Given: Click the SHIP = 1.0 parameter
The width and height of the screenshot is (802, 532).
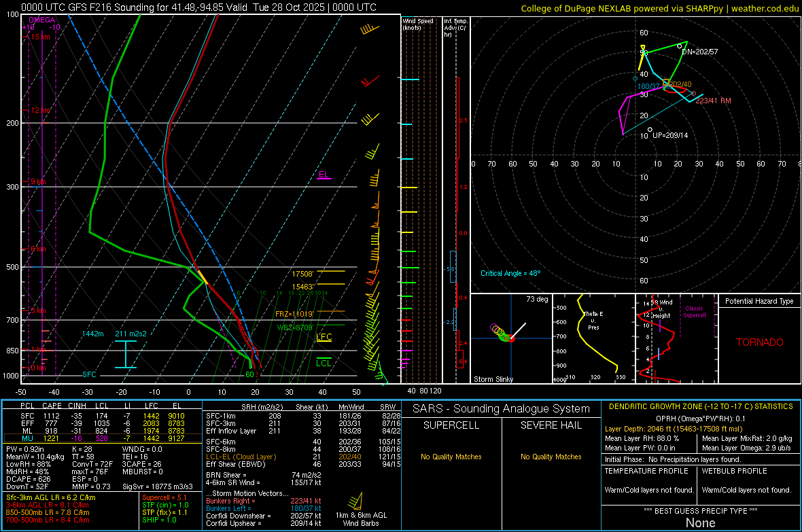Looking at the screenshot, I should coord(159,520).
